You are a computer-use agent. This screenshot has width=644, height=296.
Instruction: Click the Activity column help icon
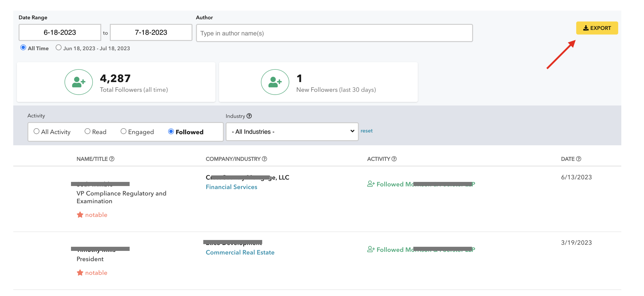click(x=394, y=159)
